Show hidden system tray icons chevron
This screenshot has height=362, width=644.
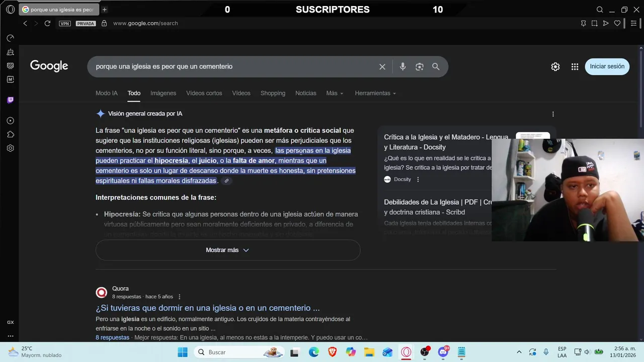pyautogui.click(x=519, y=352)
